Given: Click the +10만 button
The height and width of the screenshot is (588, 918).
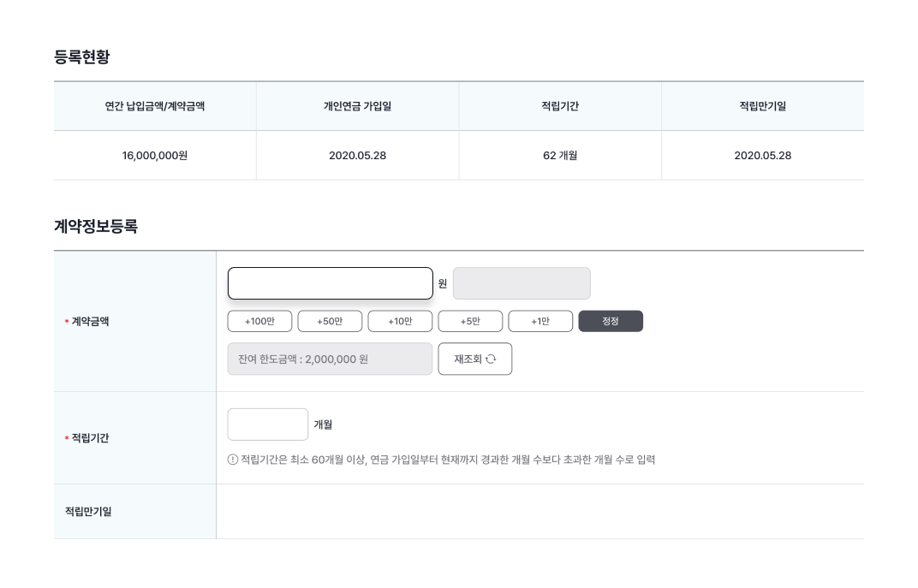Looking at the screenshot, I should click(400, 321).
